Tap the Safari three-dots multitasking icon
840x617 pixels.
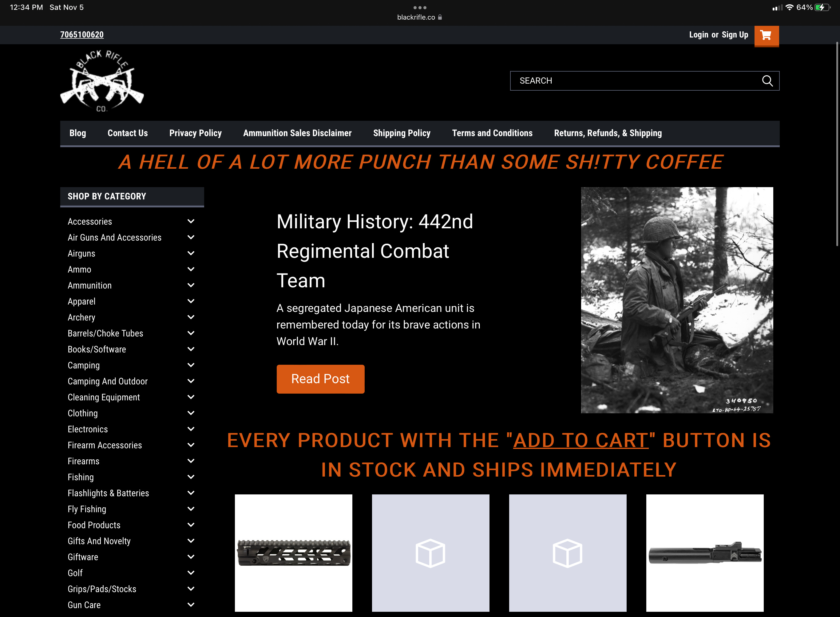click(x=420, y=7)
